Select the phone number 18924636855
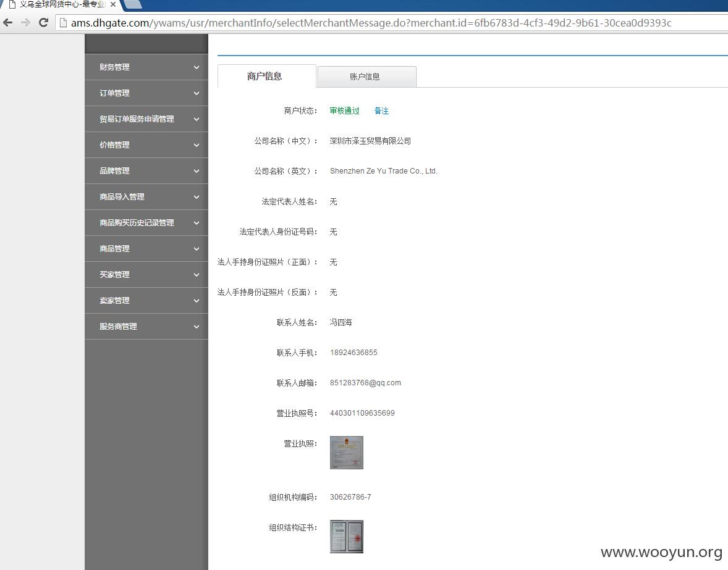Screen dimensions: 728x570 [353, 353]
